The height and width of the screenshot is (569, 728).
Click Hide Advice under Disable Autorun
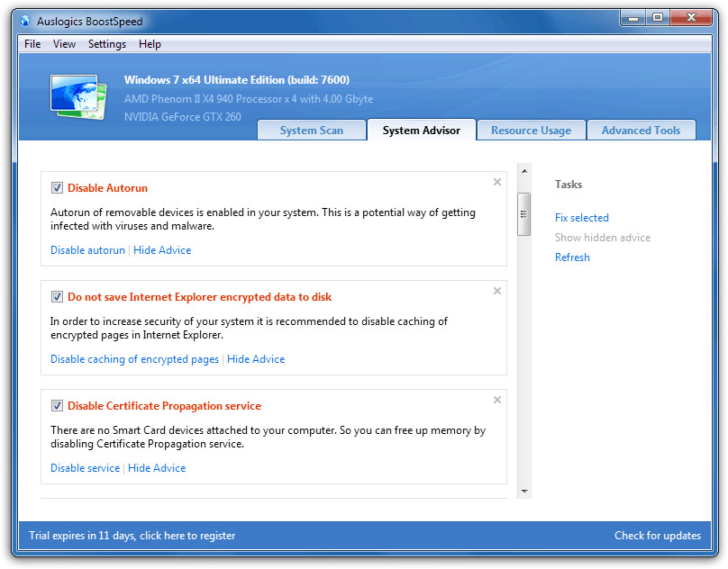[x=162, y=250]
